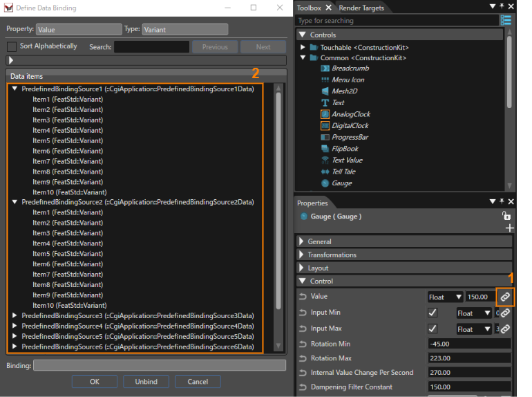Click the Search field in Define Data Binding
The width and height of the screenshot is (532, 397).
click(x=152, y=47)
